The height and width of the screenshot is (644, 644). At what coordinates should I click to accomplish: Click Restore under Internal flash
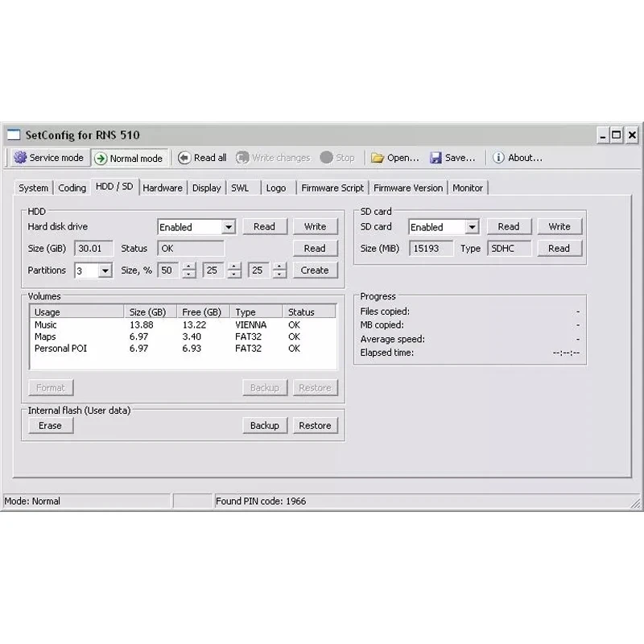pyautogui.click(x=316, y=426)
